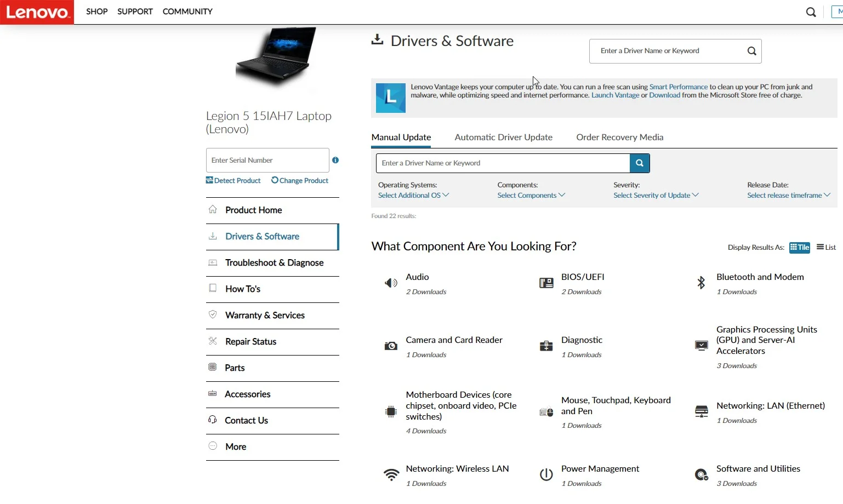Click the Wireless LAN wifi icon
The height and width of the screenshot is (504, 843).
(x=391, y=474)
